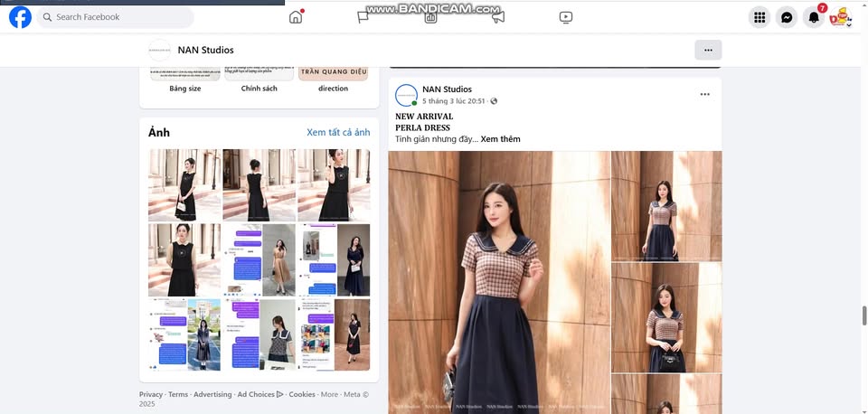Expand the footer More links
This screenshot has height=414, width=868.
(x=329, y=394)
